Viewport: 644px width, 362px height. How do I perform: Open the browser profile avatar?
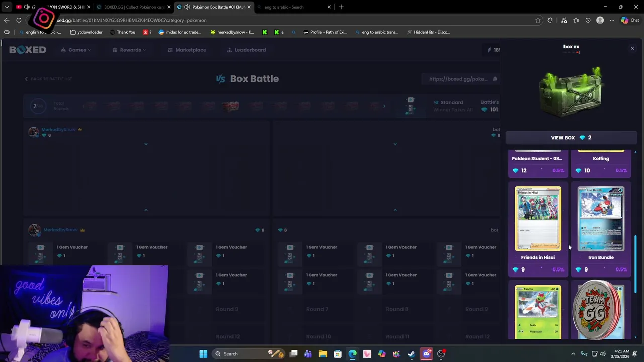[600, 20]
